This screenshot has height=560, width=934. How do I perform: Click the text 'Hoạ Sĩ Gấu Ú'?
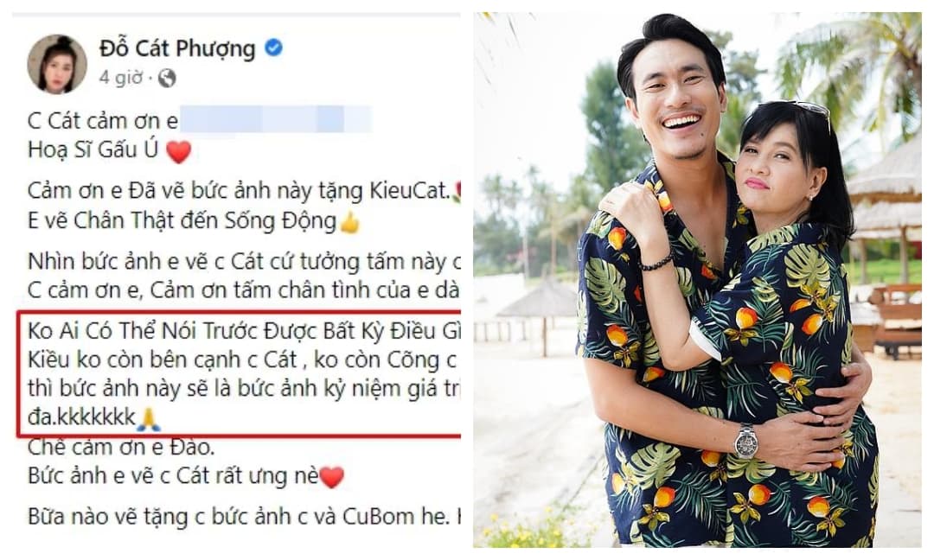(93, 150)
